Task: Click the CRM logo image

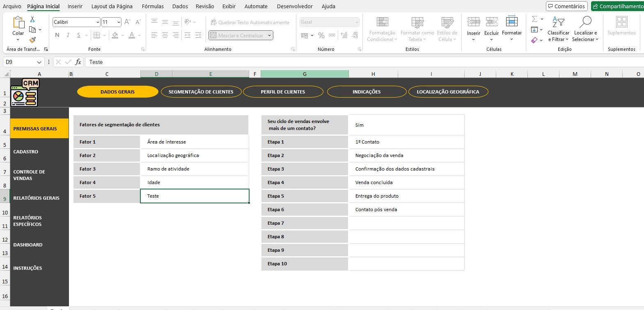Action: pyautogui.click(x=25, y=93)
